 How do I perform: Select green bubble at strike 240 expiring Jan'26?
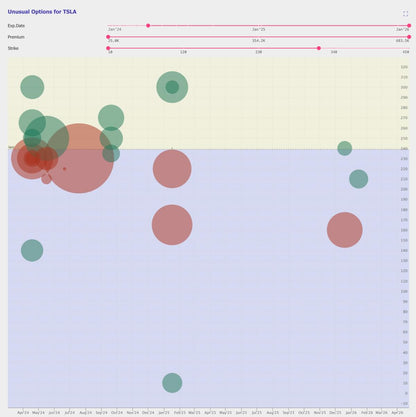(x=345, y=148)
